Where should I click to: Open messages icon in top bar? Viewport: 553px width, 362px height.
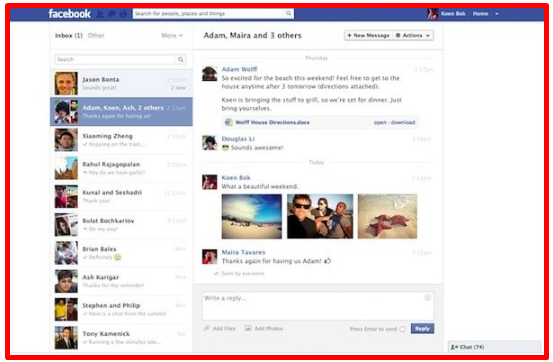point(111,14)
